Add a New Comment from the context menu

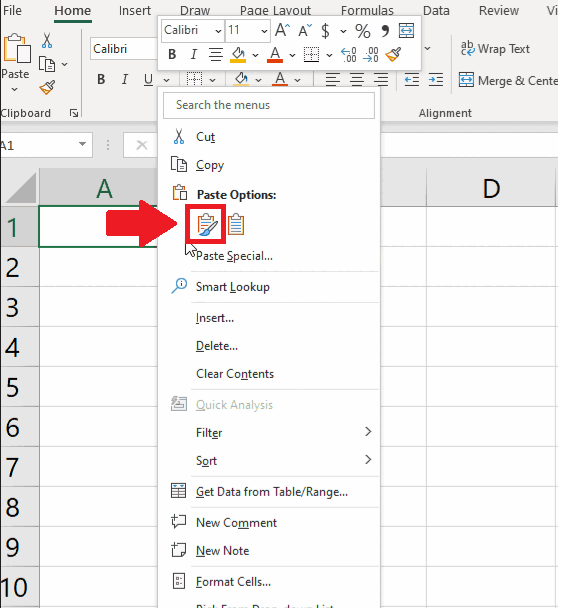pyautogui.click(x=270, y=523)
